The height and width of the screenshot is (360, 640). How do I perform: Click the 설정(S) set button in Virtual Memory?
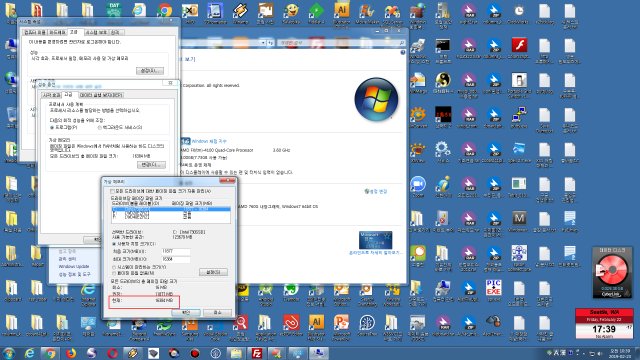[x=213, y=272]
